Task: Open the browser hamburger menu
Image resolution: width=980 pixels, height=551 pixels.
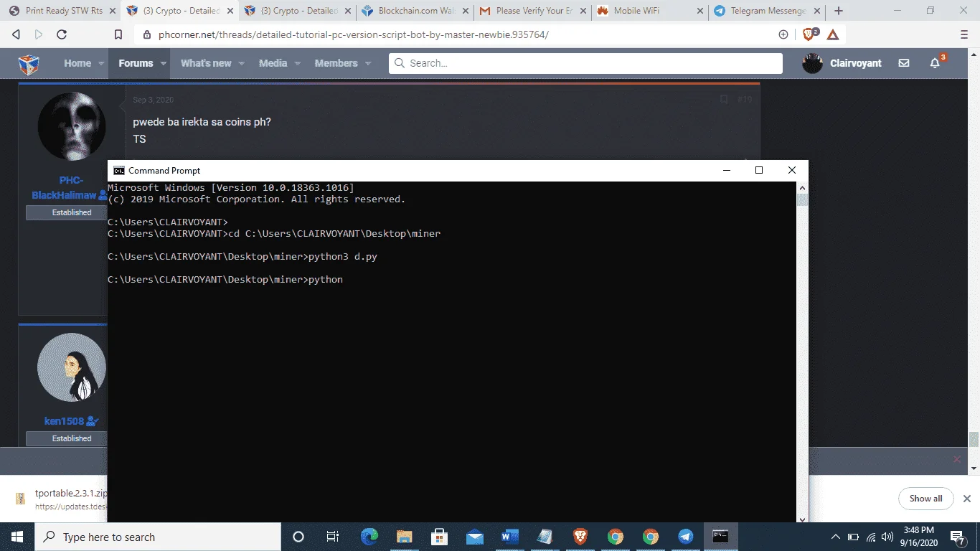Action: click(964, 34)
